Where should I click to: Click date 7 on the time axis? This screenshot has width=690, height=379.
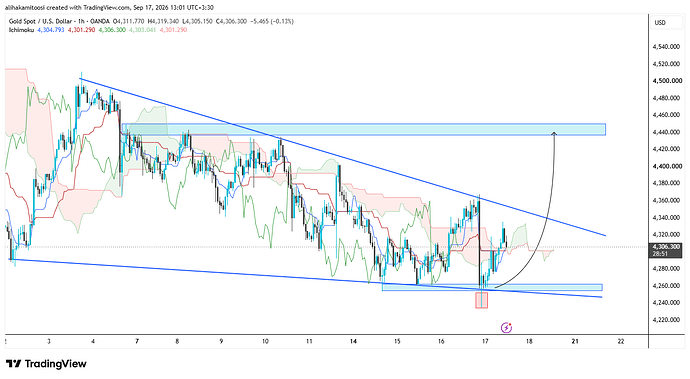(137, 341)
